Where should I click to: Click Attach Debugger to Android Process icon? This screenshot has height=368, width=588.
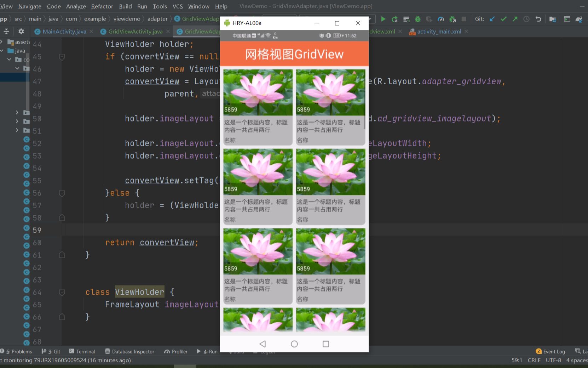pyautogui.click(x=452, y=19)
